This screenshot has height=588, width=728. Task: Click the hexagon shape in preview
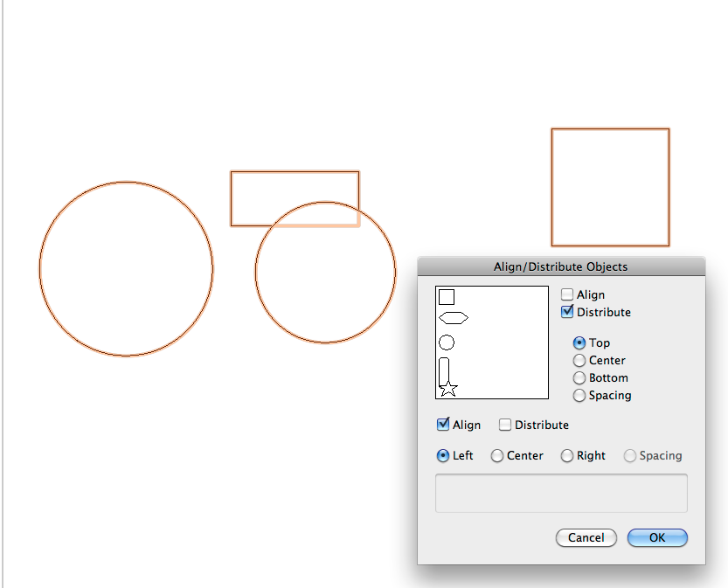[454, 318]
